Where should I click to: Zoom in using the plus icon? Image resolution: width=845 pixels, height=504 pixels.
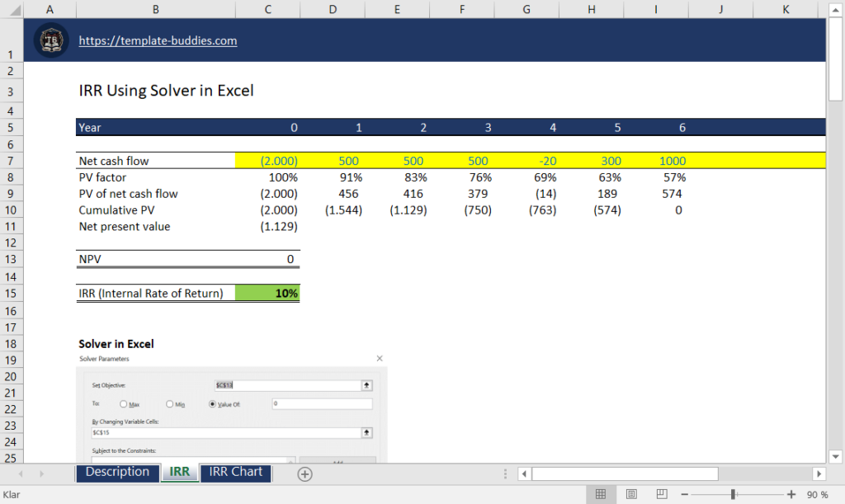[x=791, y=493]
